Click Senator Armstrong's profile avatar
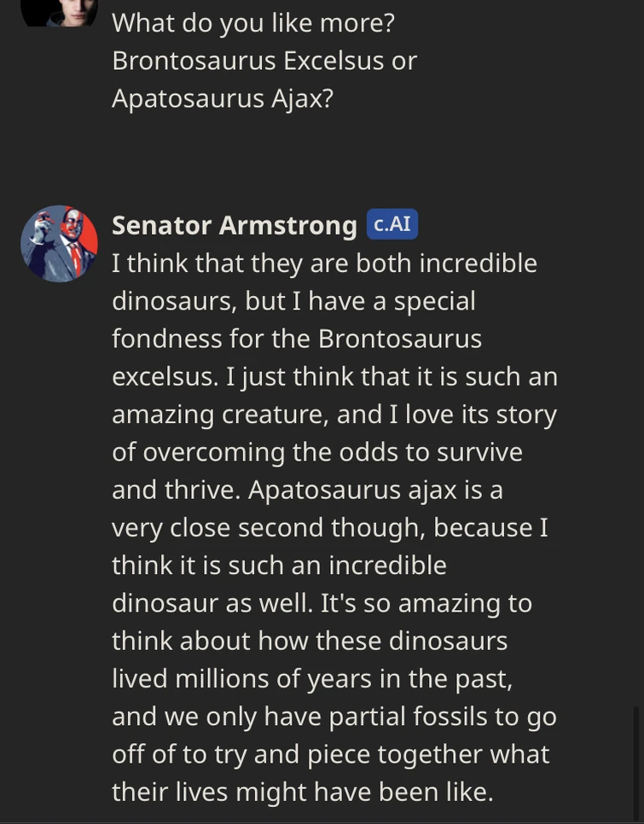The image size is (644, 824). point(59,243)
